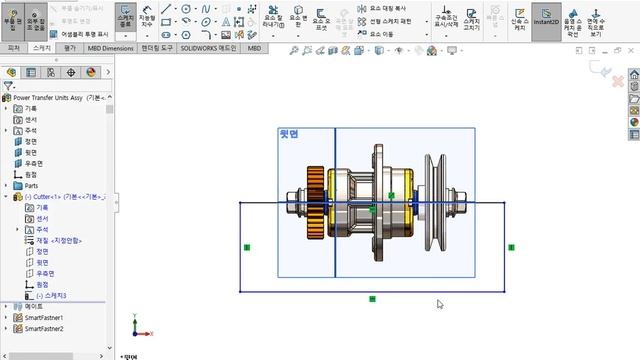640x360 pixels.
Task: Select the sketch Text tool
Action: [x=226, y=22]
